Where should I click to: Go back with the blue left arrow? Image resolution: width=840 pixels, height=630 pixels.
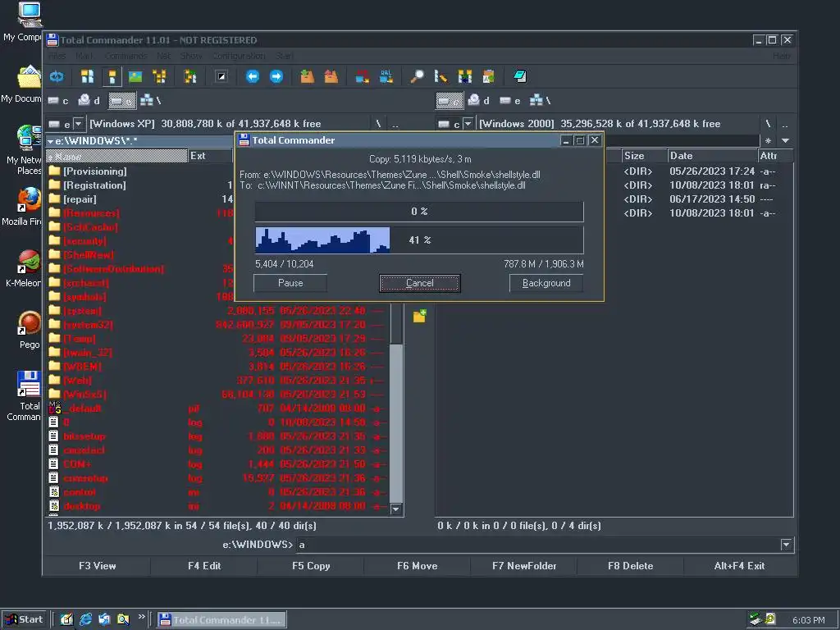click(253, 76)
